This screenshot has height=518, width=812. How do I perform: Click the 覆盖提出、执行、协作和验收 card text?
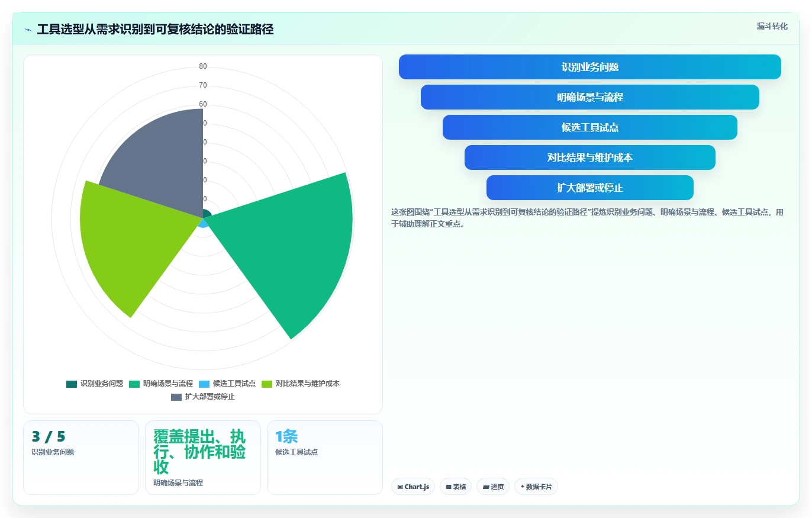coord(199,452)
